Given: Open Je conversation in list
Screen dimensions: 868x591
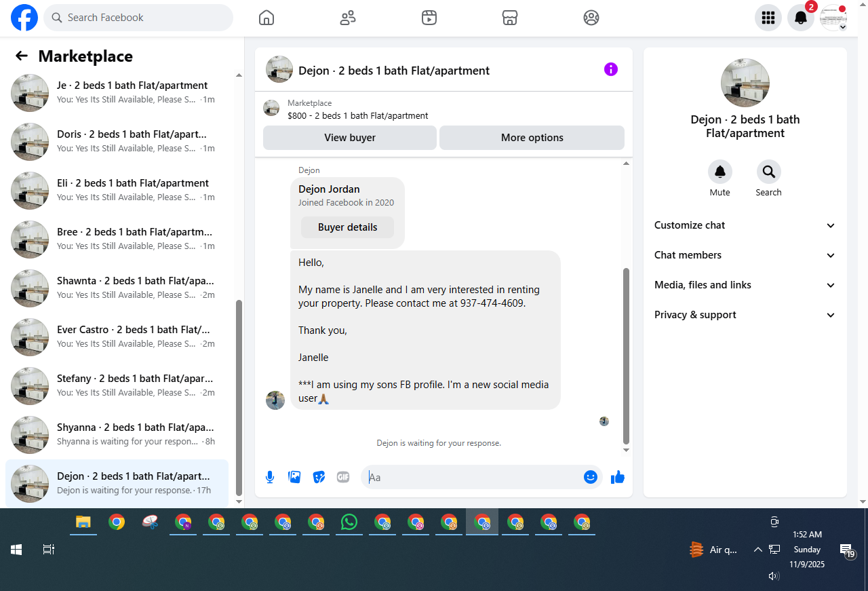Looking at the screenshot, I should point(117,93).
